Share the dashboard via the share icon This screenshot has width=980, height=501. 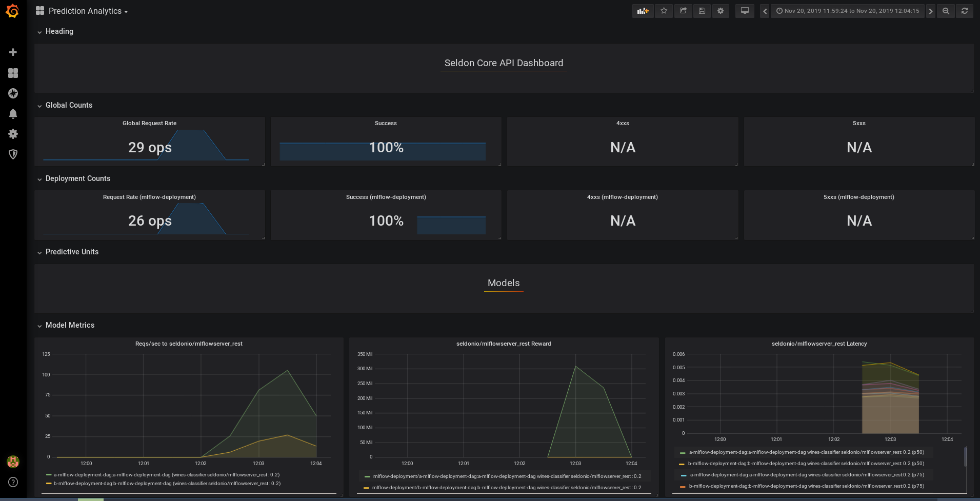pyautogui.click(x=683, y=11)
